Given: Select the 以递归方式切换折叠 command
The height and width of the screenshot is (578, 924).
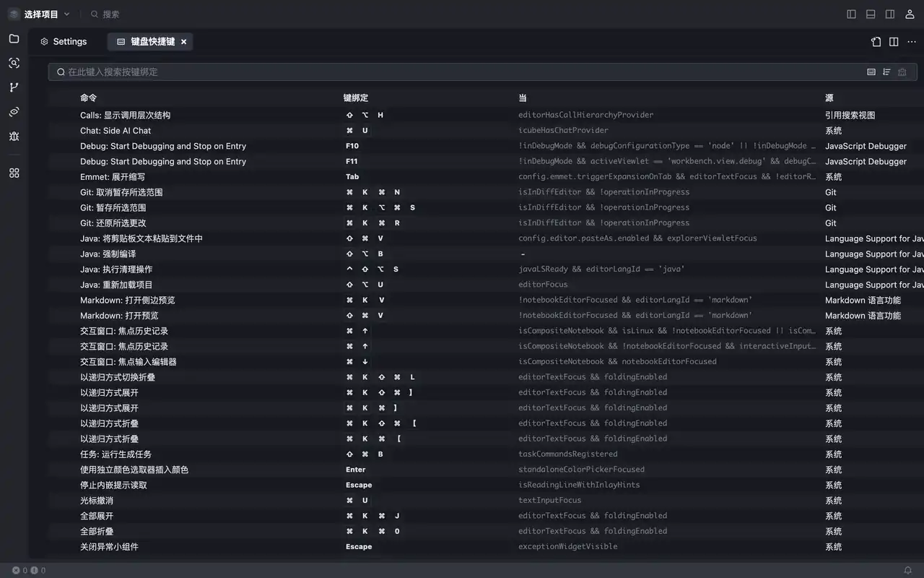Looking at the screenshot, I should [x=117, y=377].
